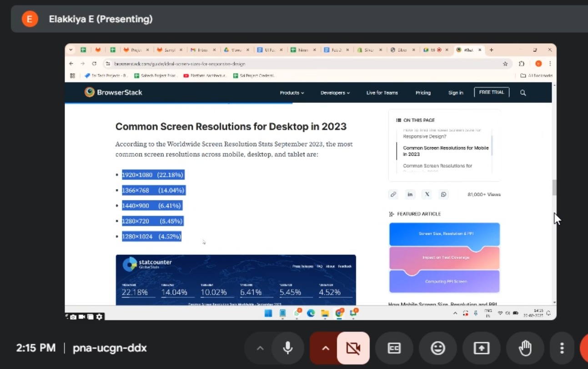588x369 pixels.
Task: Open audio settings chevron beside microphone
Action: 260,348
